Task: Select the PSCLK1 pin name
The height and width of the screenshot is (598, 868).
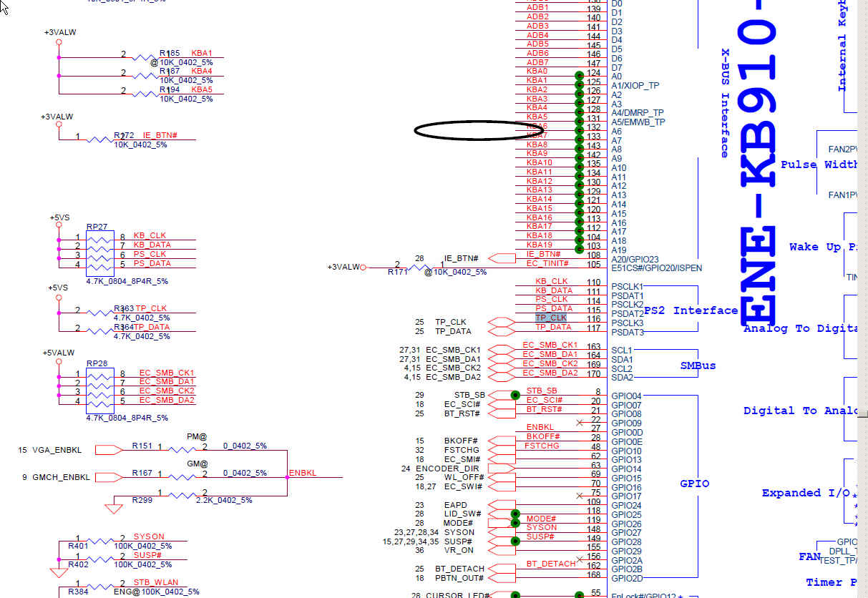Action: (628, 287)
